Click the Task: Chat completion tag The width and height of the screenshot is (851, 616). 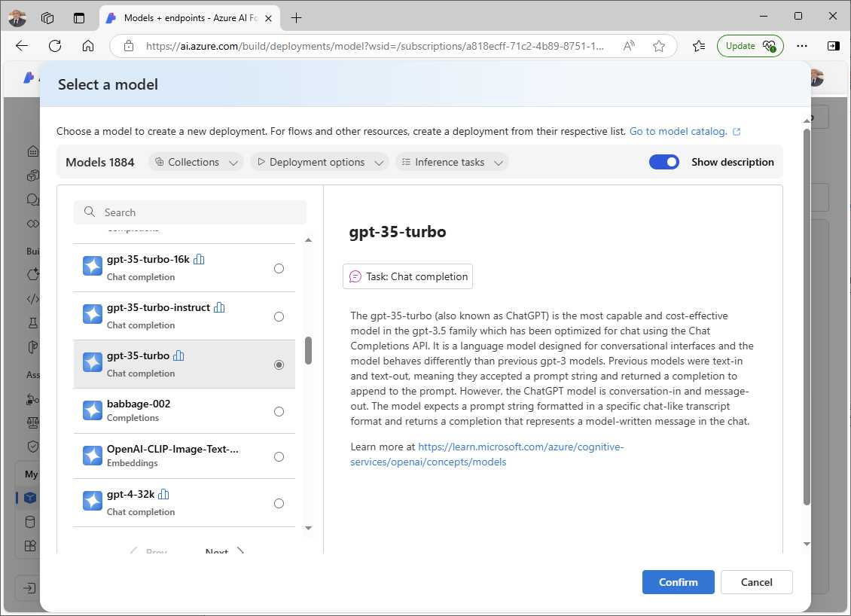[407, 276]
